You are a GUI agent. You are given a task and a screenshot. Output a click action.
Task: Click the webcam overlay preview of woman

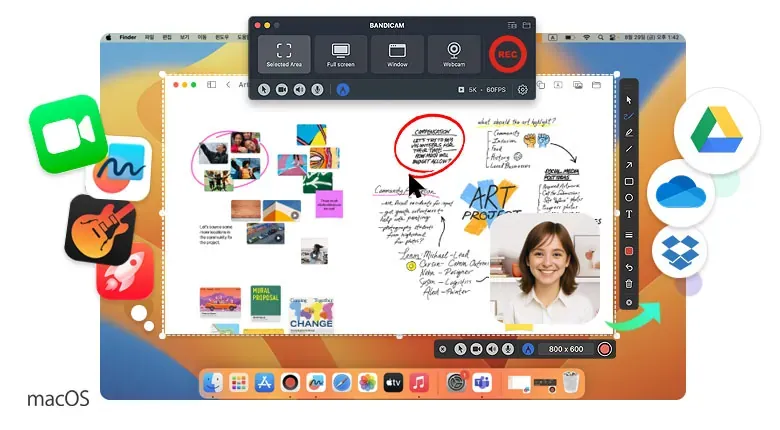coord(545,269)
